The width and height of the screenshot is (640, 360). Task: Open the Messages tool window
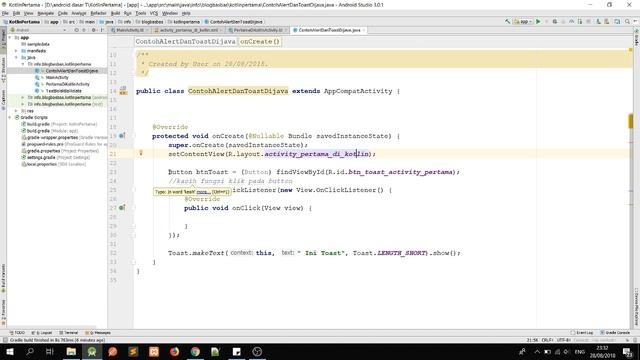[x=97, y=333]
